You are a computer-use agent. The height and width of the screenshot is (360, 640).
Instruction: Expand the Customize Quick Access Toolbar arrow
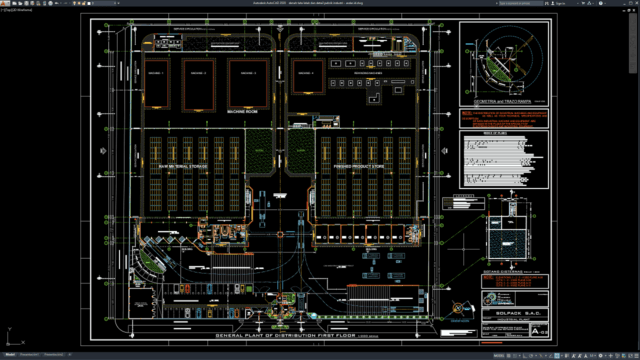(118, 3)
